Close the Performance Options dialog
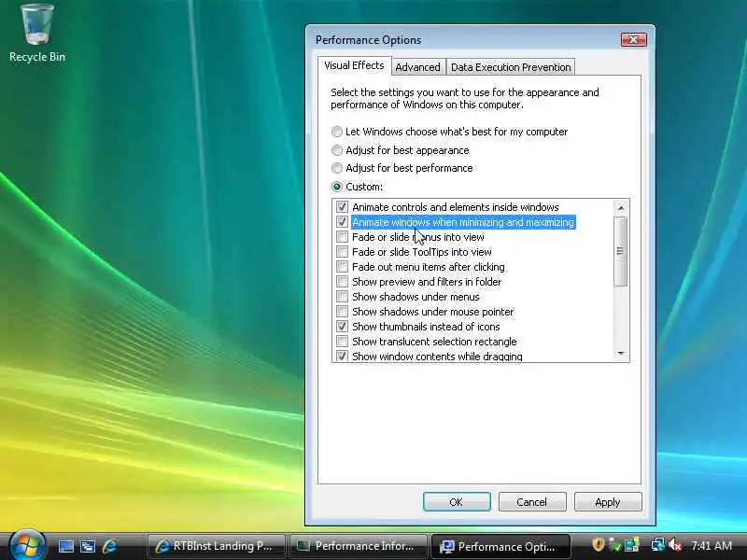 [x=634, y=39]
